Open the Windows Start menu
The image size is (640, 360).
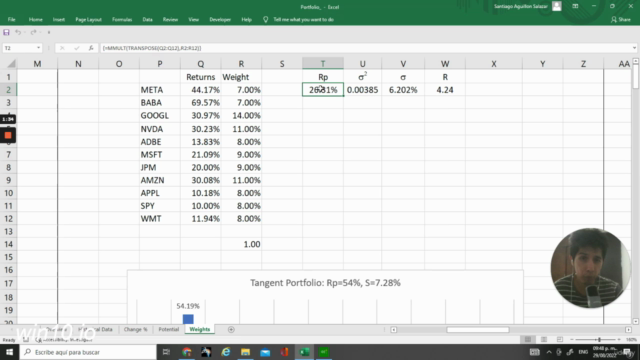pyautogui.click(x=9, y=352)
